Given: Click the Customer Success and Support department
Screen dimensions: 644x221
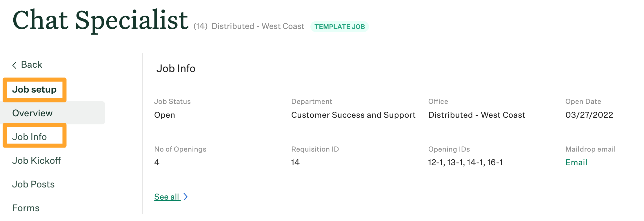Looking at the screenshot, I should click(x=353, y=115).
